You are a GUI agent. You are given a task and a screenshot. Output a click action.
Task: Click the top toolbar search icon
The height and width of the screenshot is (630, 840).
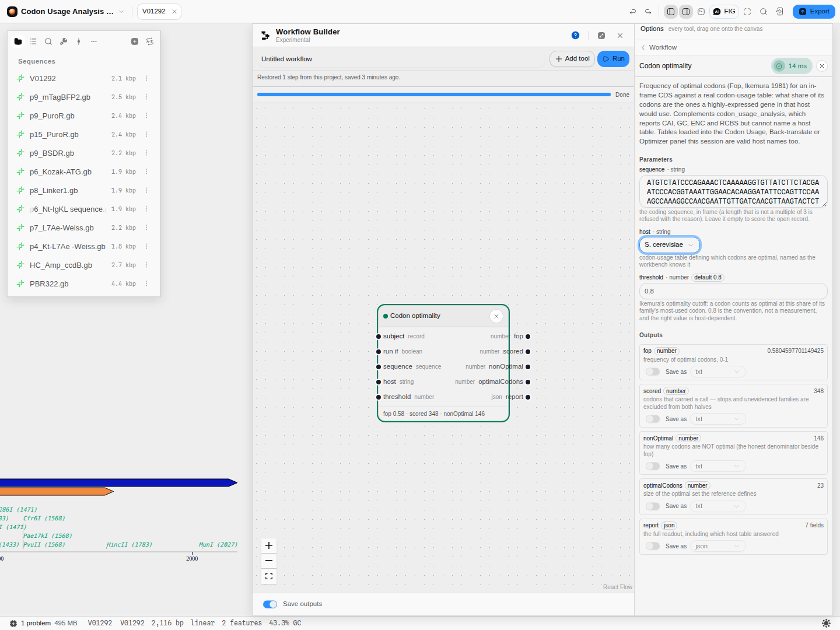pyautogui.click(x=764, y=12)
